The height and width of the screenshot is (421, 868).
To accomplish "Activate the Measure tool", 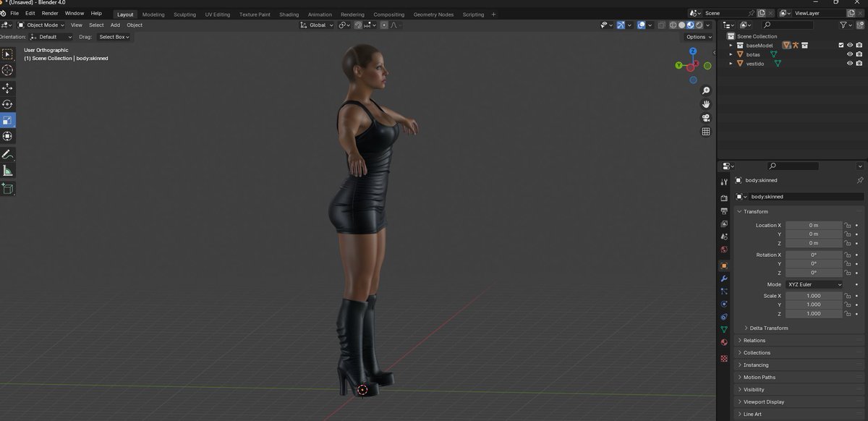I will click(7, 171).
